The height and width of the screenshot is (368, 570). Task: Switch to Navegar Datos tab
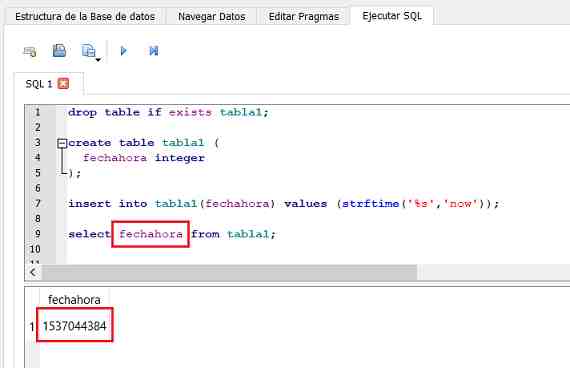coord(212,17)
